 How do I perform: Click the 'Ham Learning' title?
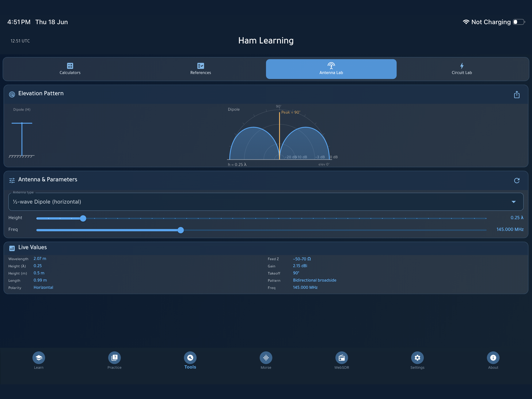tap(266, 40)
